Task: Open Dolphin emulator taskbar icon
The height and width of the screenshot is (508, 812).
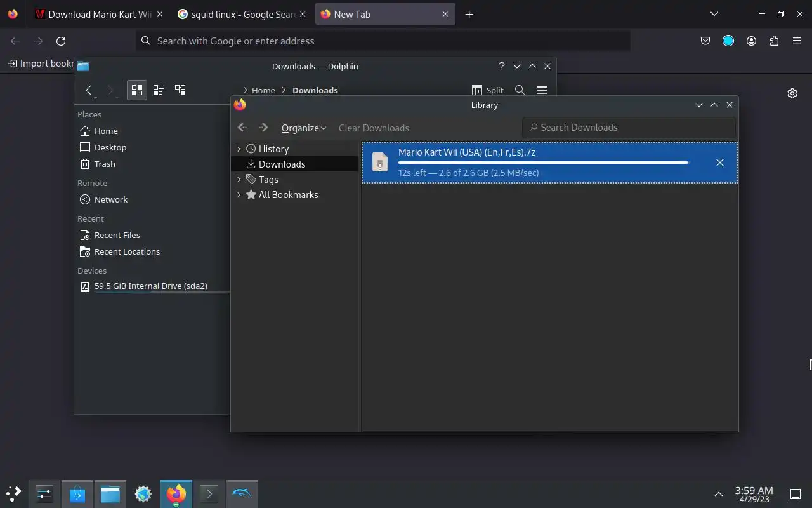Action: point(242,493)
